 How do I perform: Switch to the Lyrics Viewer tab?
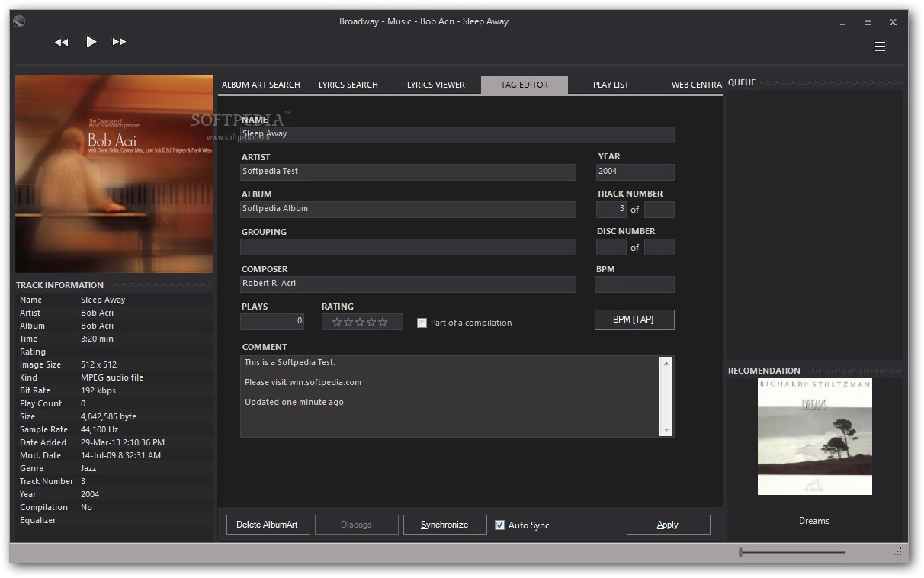(x=435, y=85)
